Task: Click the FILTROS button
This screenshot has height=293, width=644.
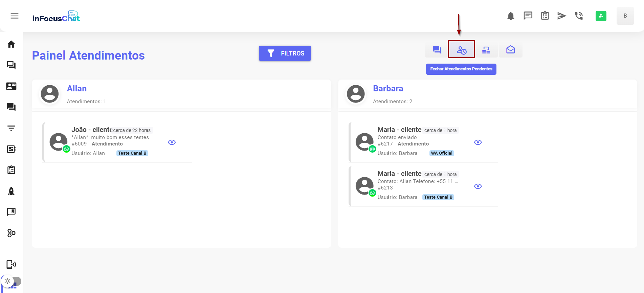Action: (x=285, y=53)
